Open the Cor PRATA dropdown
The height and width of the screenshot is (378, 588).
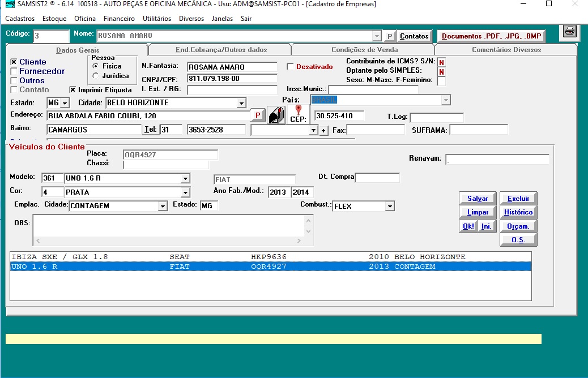[185, 192]
